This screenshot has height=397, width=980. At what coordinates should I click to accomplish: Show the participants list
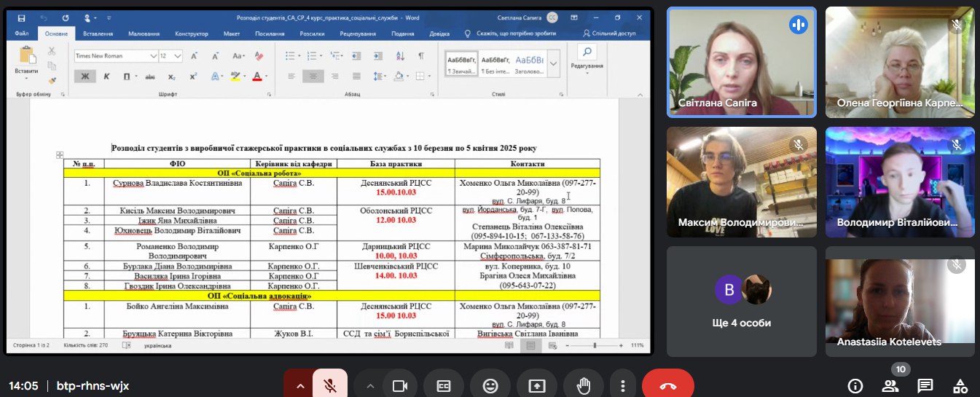(x=890, y=385)
